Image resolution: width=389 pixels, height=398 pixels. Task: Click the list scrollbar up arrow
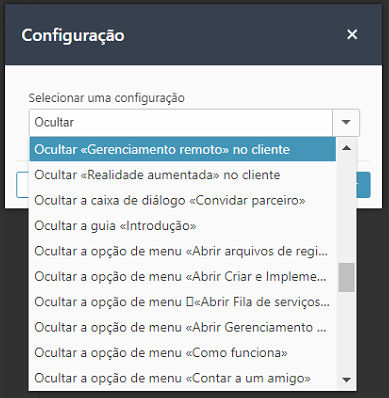(346, 147)
